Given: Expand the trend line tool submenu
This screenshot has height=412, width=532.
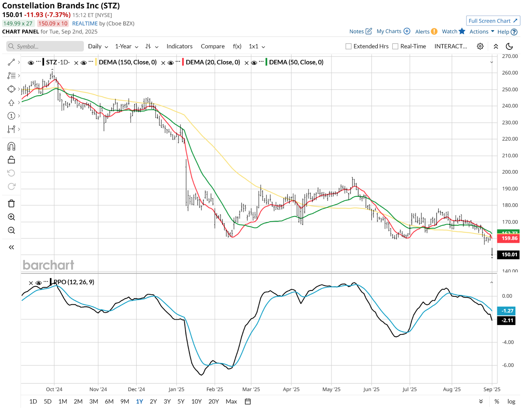Looking at the screenshot, I should [19, 62].
